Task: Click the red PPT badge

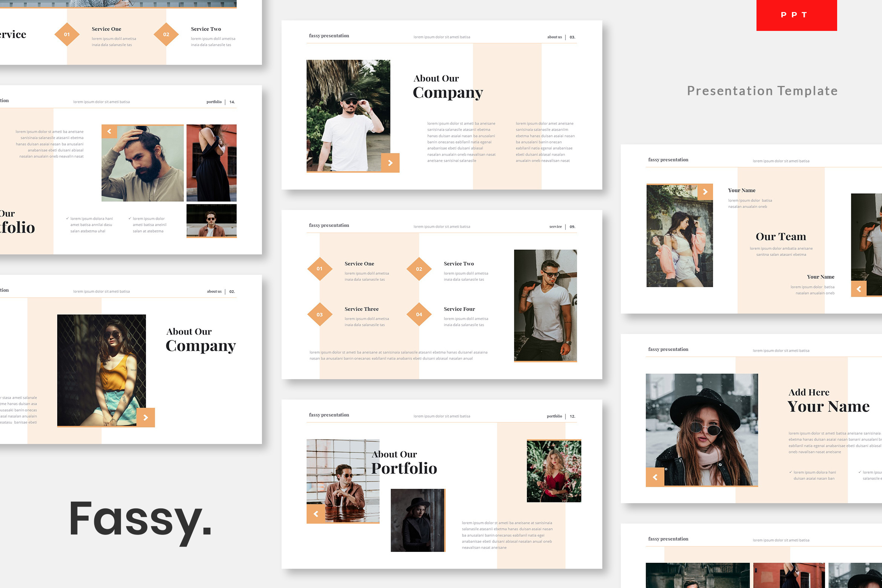Action: click(796, 15)
